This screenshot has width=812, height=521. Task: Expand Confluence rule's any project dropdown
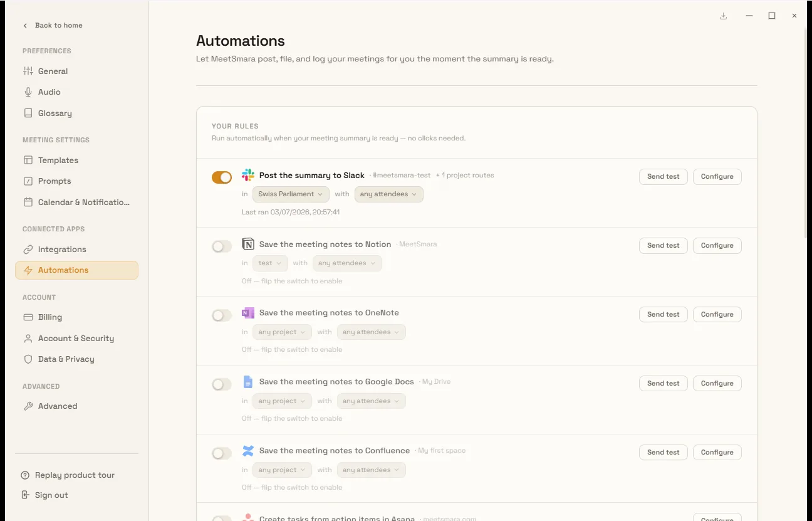click(x=282, y=470)
